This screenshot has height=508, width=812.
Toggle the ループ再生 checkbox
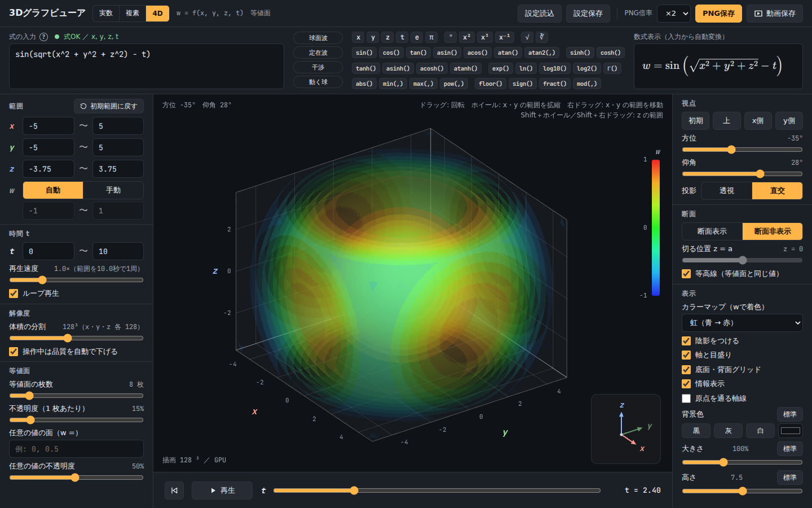tap(14, 294)
